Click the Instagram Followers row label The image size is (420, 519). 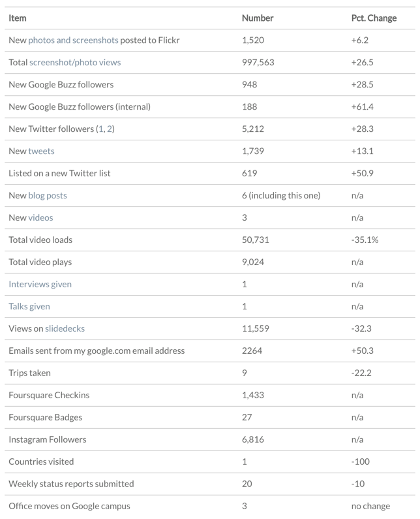point(47,440)
